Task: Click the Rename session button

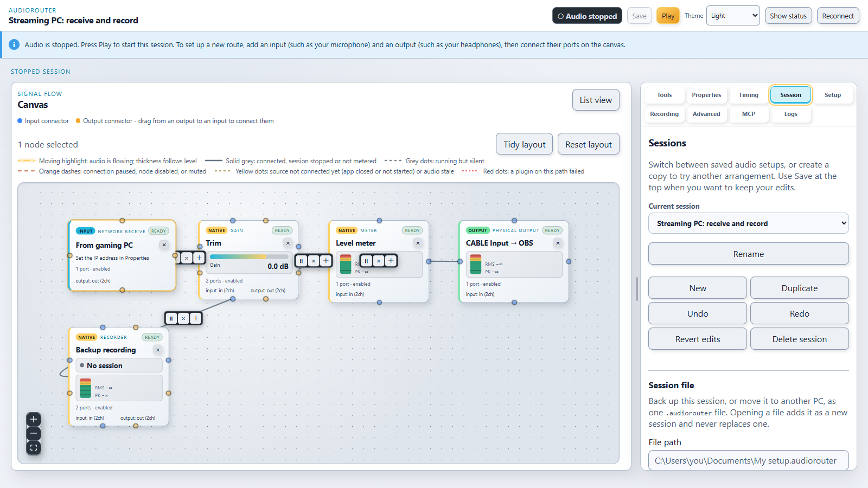Action: click(749, 254)
